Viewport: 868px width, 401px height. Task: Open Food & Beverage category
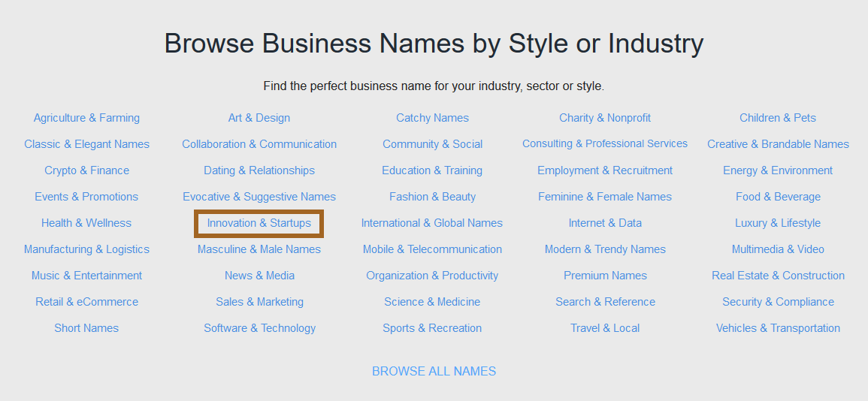(x=778, y=197)
